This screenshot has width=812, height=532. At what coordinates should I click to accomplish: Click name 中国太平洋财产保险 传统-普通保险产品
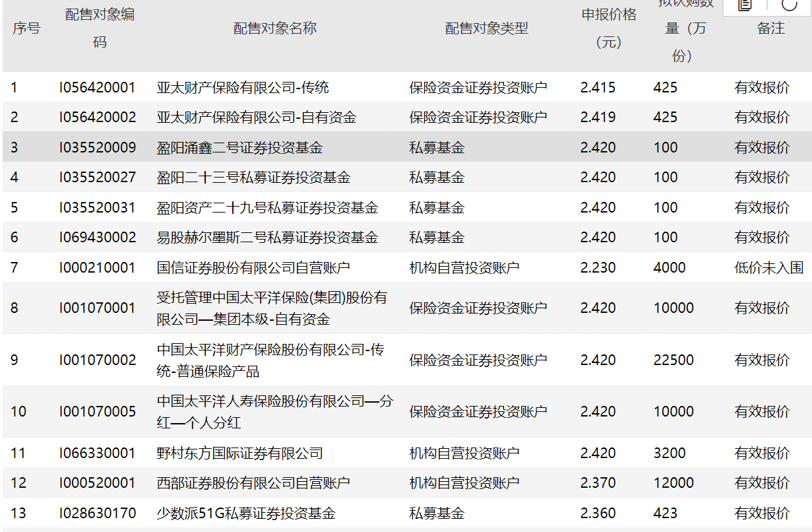point(270,360)
